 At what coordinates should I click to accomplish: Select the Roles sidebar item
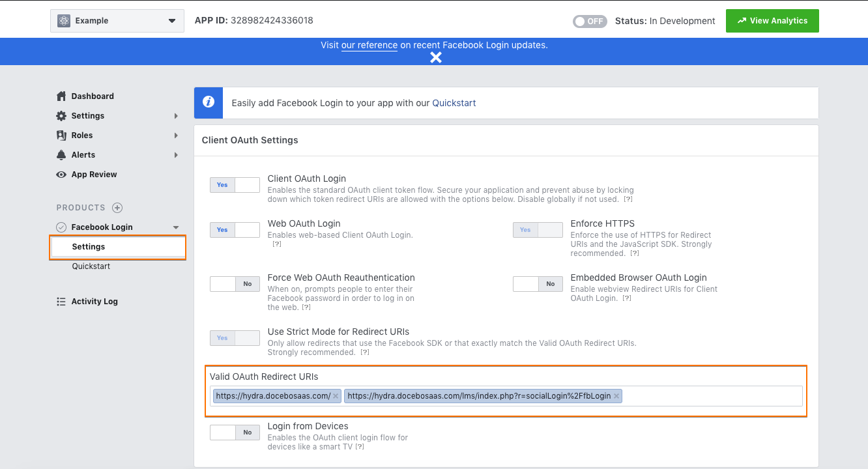(82, 135)
